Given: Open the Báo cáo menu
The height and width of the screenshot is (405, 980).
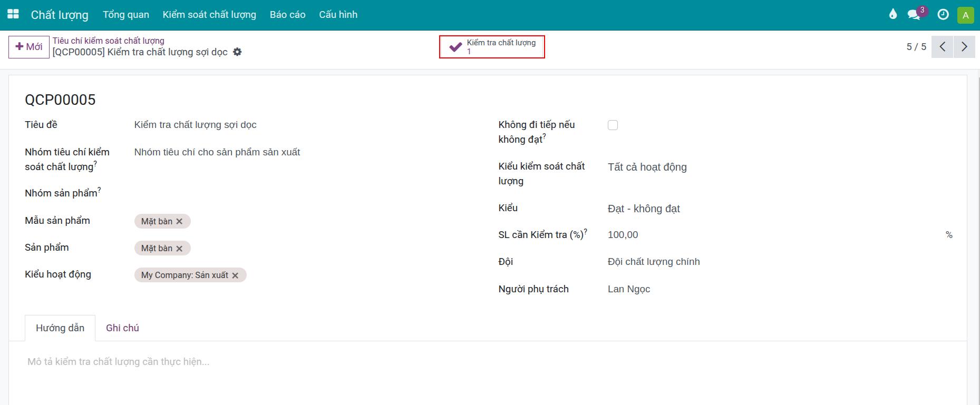Looking at the screenshot, I should (x=287, y=15).
